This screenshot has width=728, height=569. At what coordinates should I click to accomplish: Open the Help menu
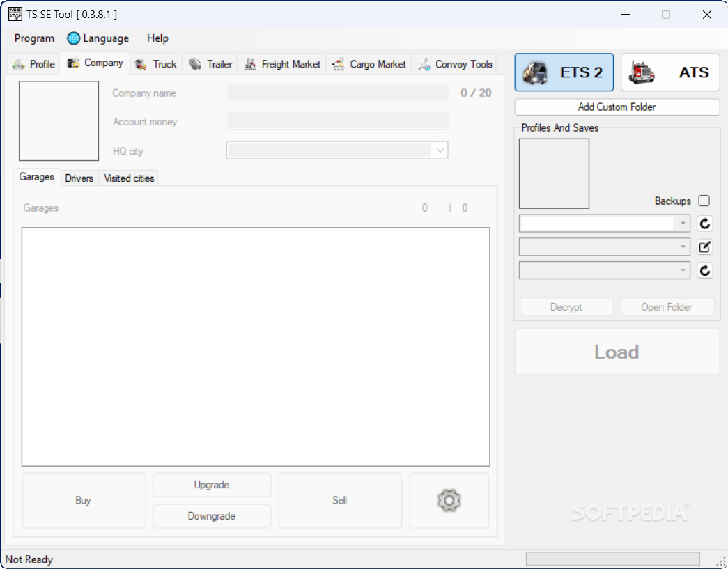click(157, 38)
